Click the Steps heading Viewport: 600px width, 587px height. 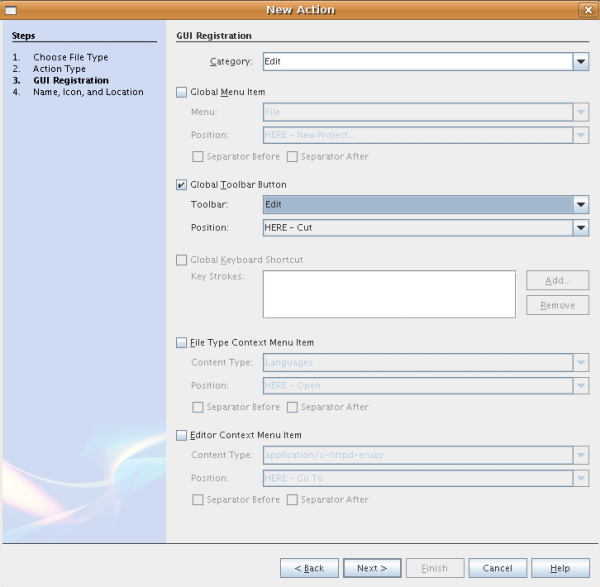click(23, 36)
